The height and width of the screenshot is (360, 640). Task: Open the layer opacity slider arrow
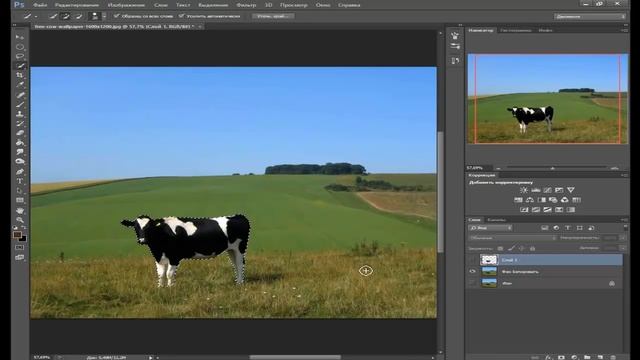click(623, 238)
